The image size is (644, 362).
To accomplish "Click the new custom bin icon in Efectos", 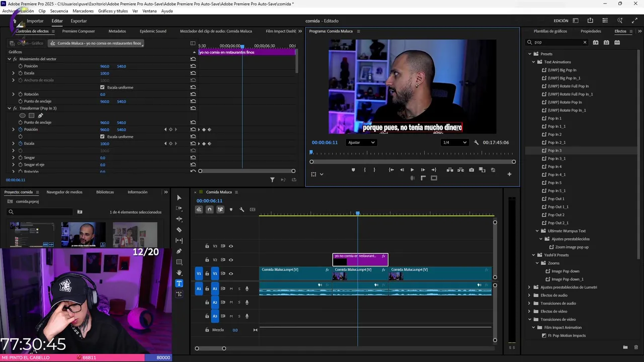I will click(x=625, y=347).
